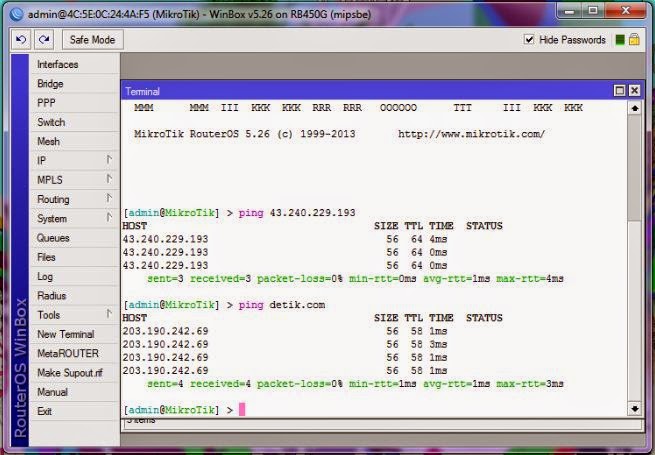The width and height of the screenshot is (655, 455).
Task: Maximize the WinBox main window
Action: click(593, 11)
